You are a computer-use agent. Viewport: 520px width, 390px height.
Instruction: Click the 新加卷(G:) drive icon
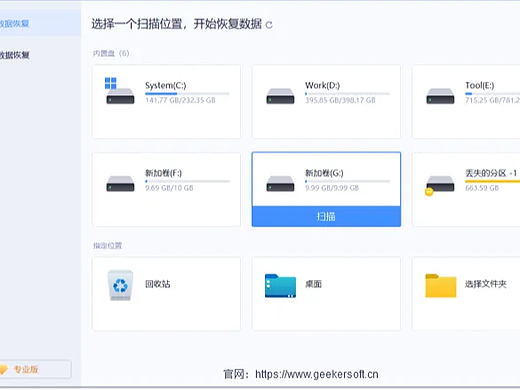point(280,184)
